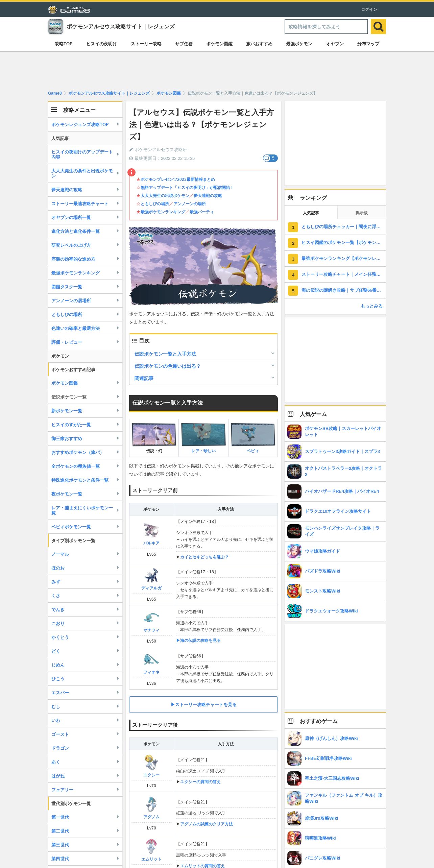Open 攻略TOP in navigation bar
Image resolution: width=434 pixels, height=868 pixels.
64,44
